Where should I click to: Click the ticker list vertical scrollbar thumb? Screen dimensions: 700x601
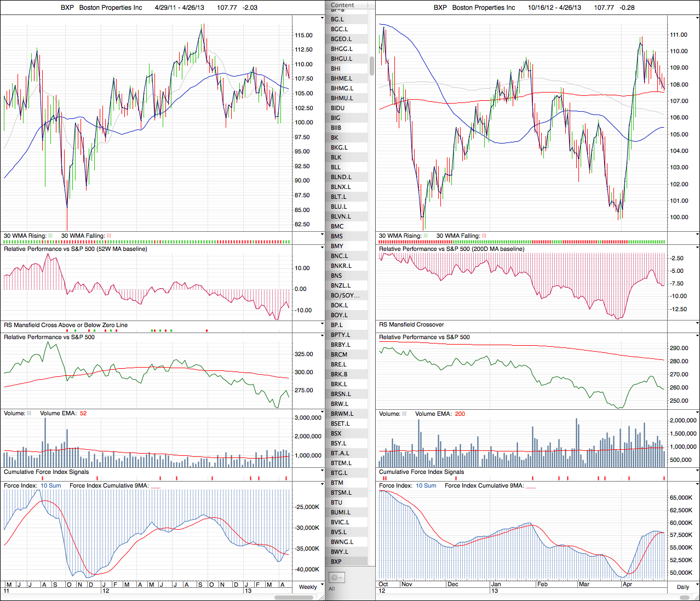(x=372, y=66)
